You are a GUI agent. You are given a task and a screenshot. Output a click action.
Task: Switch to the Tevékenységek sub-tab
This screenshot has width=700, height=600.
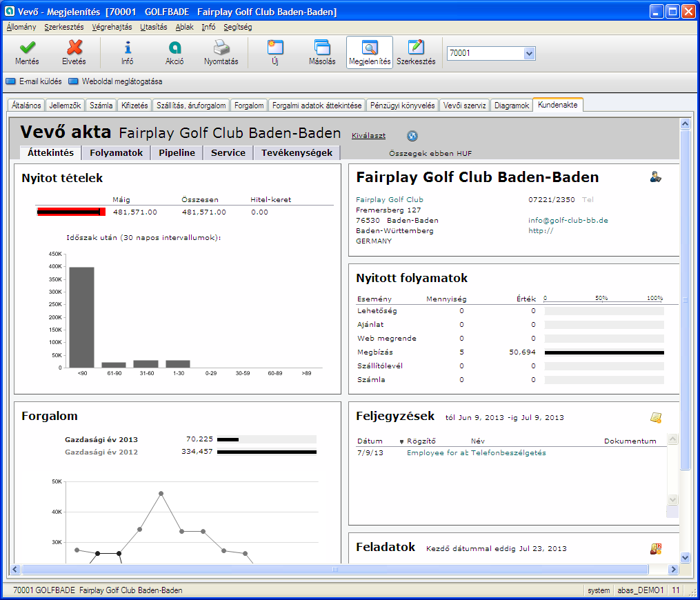[297, 152]
